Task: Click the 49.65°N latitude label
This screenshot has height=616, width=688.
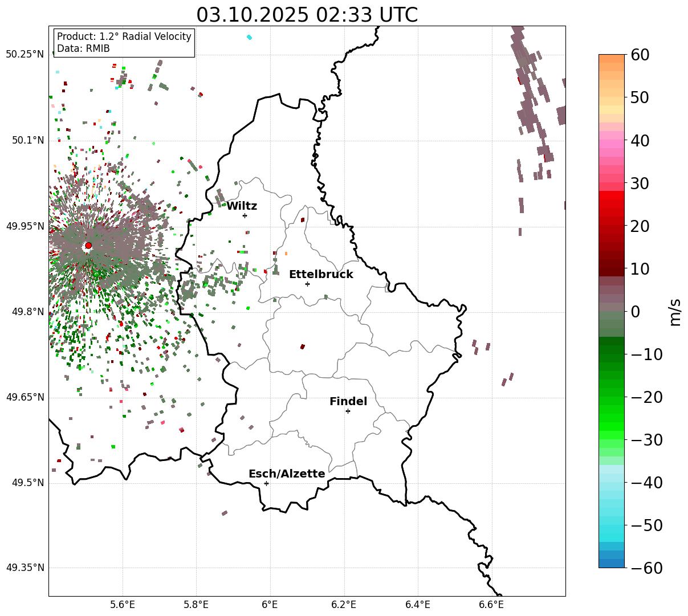Action: click(25, 397)
